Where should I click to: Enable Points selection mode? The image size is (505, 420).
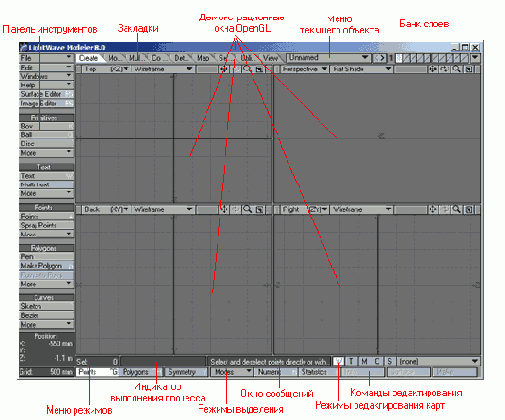(x=97, y=372)
